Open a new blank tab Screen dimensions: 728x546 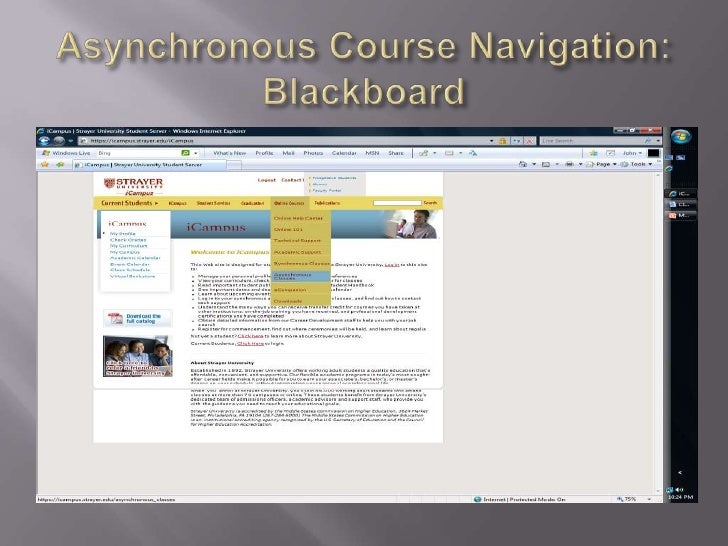point(234,165)
